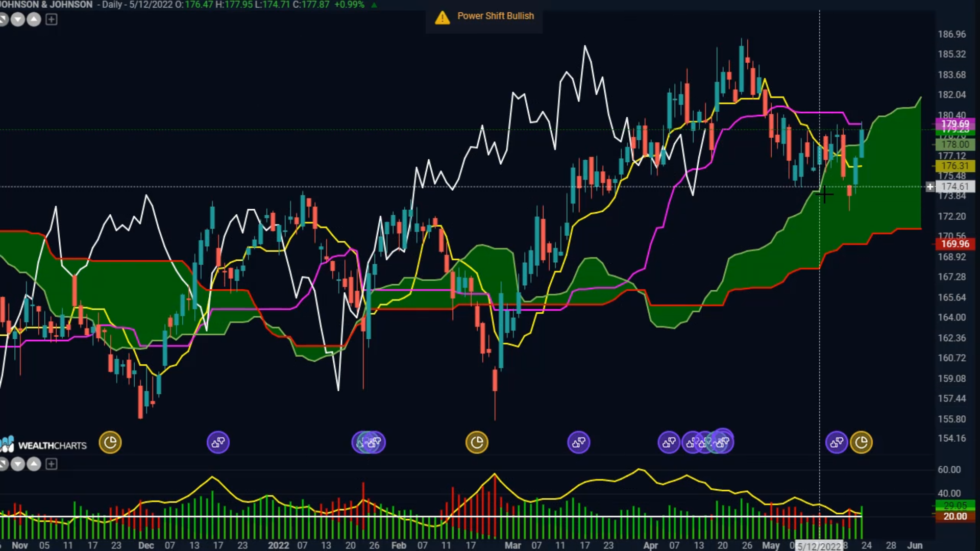Viewport: 980px width, 551px height.
Task: Add an indicator with the price pane plus icon
Action: point(52,20)
